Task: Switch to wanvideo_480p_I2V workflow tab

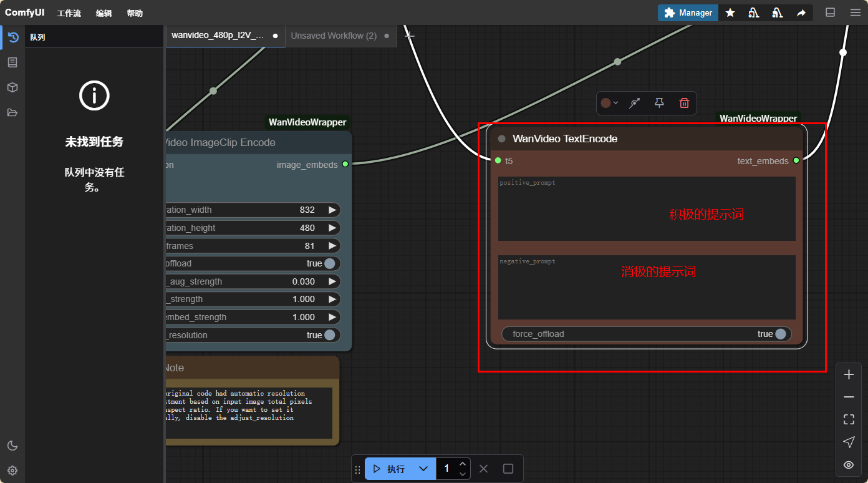Action: (x=224, y=36)
